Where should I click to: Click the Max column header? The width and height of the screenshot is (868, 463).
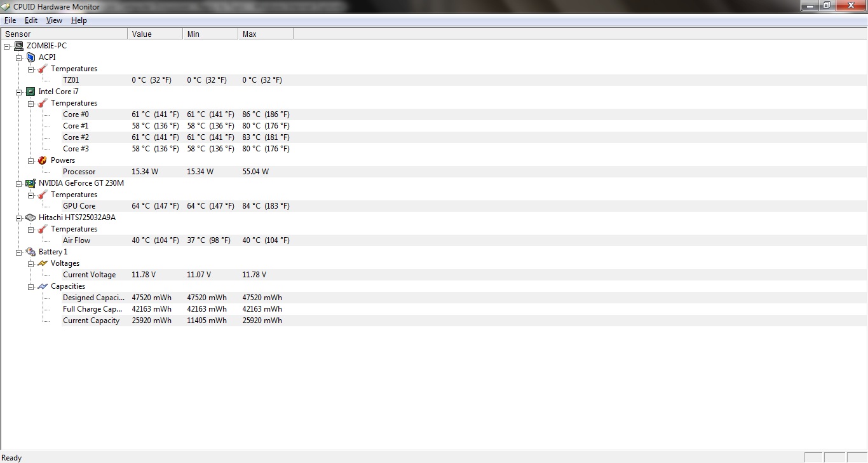[x=266, y=34]
